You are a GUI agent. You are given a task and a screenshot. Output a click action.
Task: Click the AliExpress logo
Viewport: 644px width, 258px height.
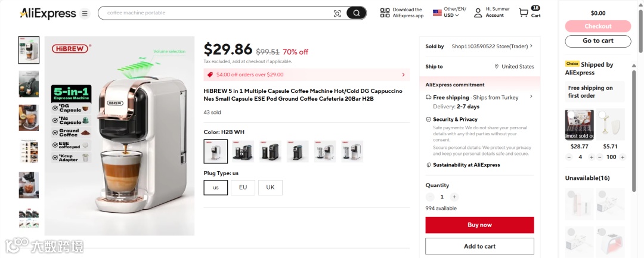coord(48,13)
